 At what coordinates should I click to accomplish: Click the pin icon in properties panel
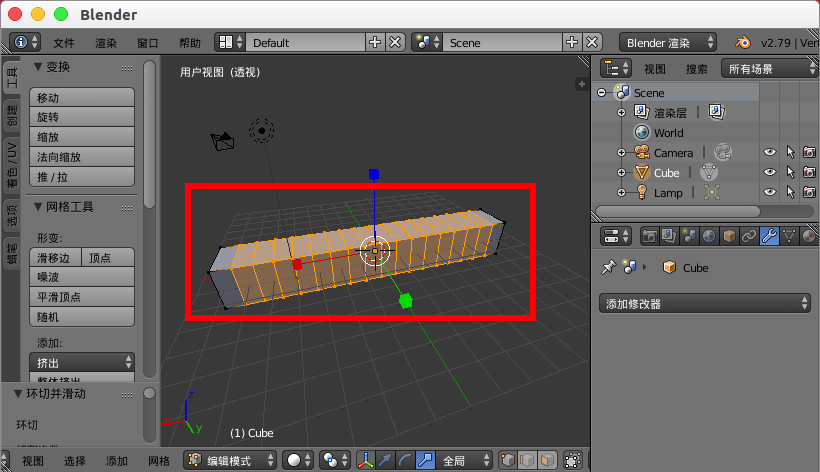608,268
